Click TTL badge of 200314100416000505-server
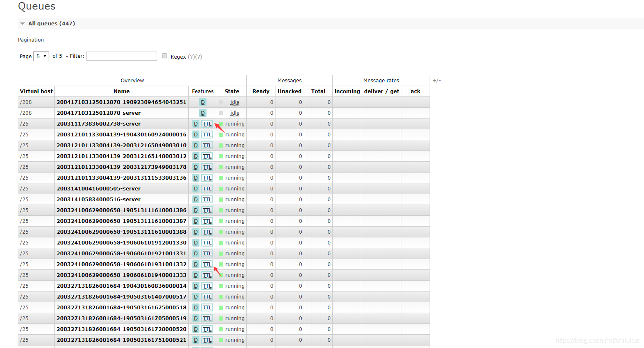The height and width of the screenshot is (348, 644). click(207, 189)
